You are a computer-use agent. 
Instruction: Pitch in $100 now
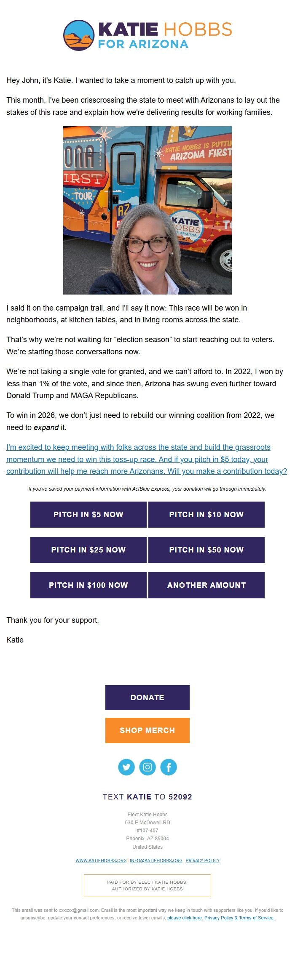[x=88, y=585]
